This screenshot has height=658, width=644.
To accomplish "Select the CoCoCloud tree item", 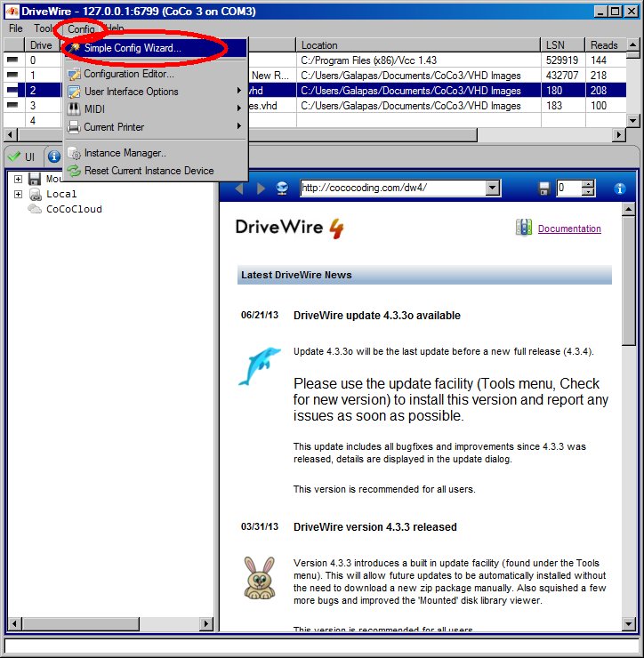I will pyautogui.click(x=74, y=210).
